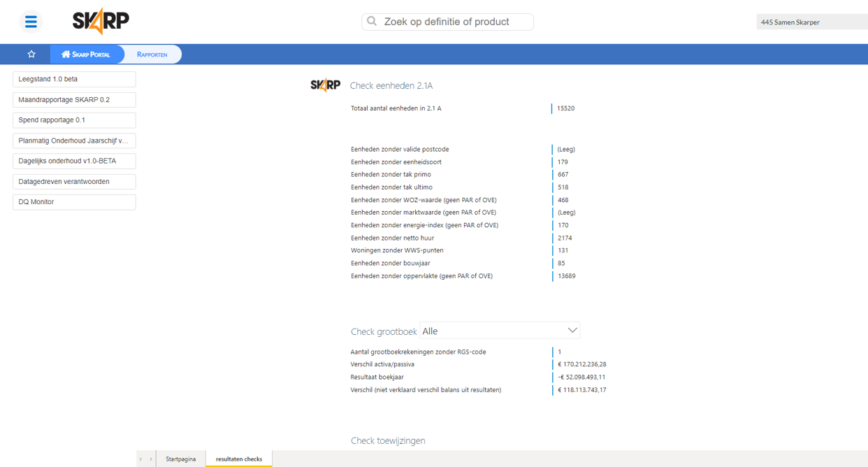Open the Skarp Portal tab
868x467 pixels.
(x=86, y=55)
